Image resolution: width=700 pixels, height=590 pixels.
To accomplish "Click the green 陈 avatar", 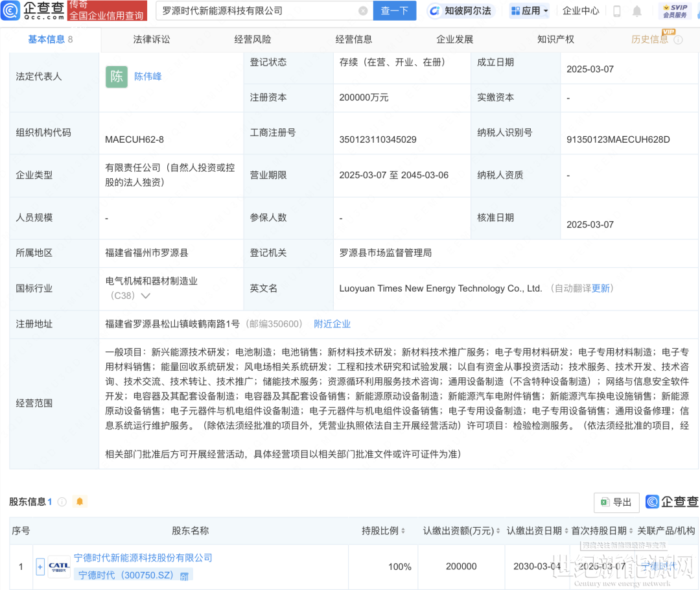I will pos(117,77).
